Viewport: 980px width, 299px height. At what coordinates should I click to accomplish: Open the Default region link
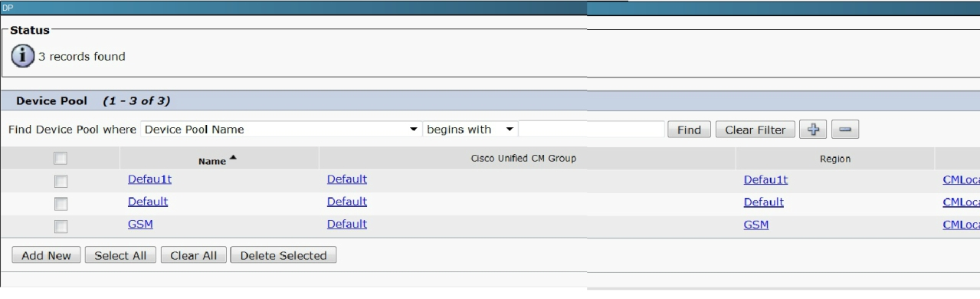[x=764, y=202]
